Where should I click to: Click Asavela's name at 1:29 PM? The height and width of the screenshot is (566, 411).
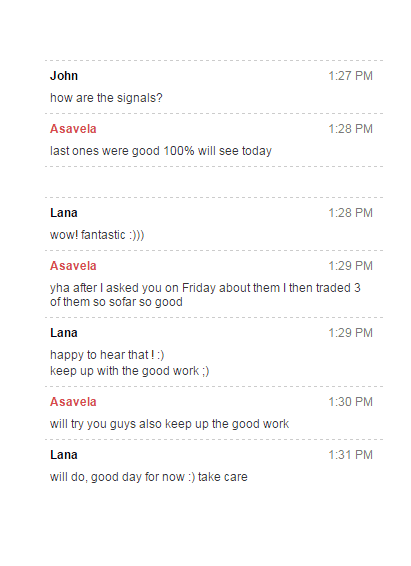73,266
